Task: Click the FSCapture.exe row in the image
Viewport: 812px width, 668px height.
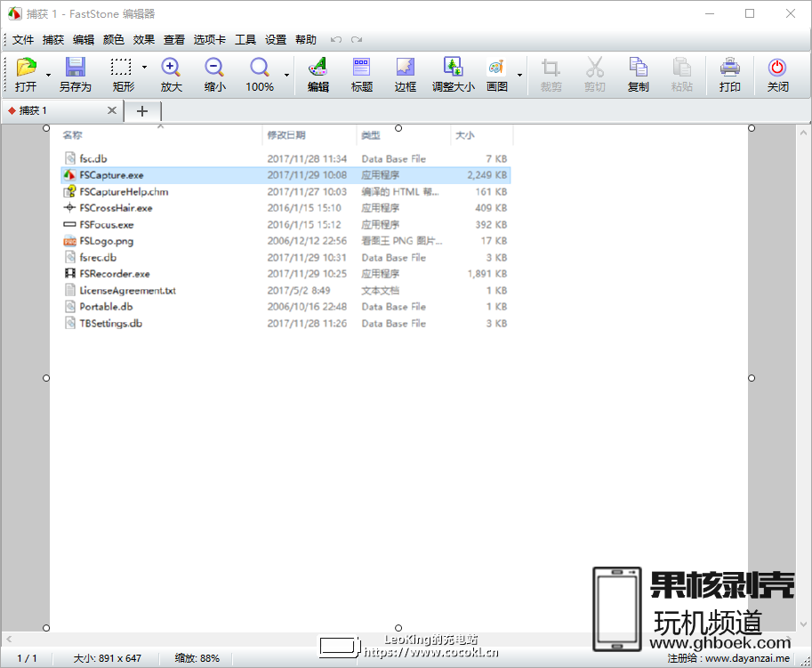Action: tap(285, 175)
